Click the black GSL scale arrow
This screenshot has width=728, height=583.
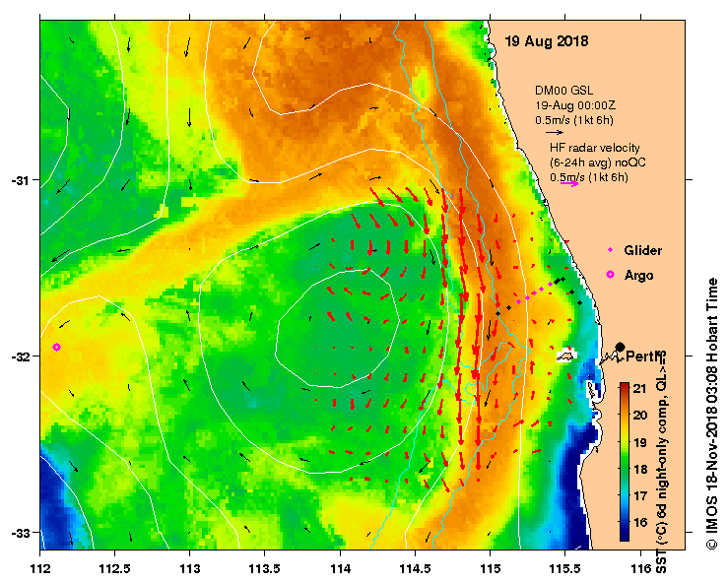(x=555, y=132)
